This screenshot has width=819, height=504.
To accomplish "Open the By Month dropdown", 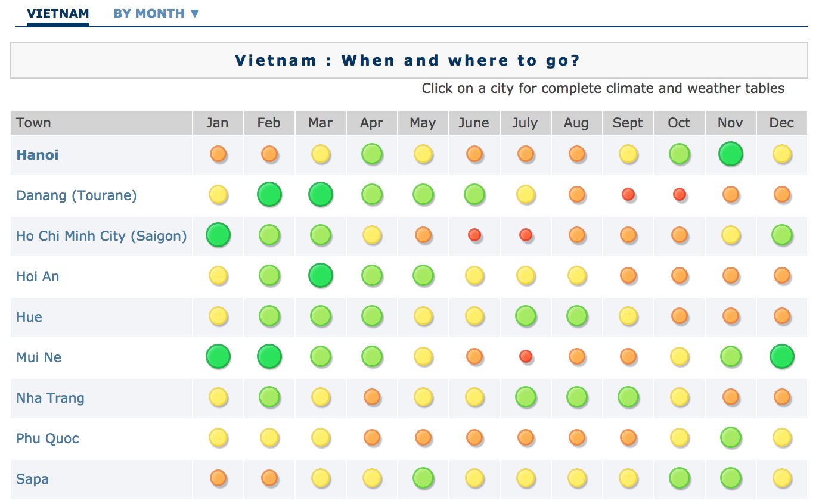I will point(156,14).
